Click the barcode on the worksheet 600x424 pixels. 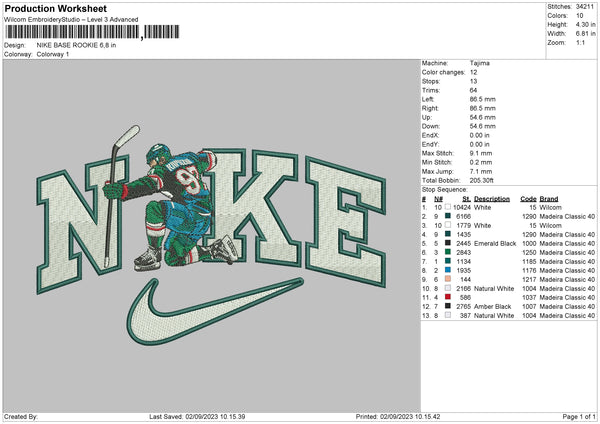(92, 32)
